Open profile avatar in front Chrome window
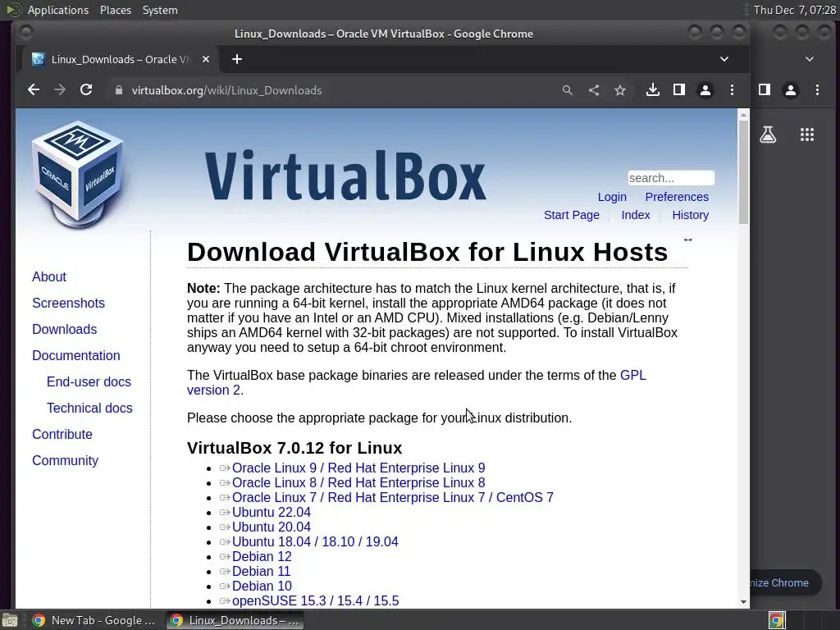The width and height of the screenshot is (840, 630). [x=705, y=90]
